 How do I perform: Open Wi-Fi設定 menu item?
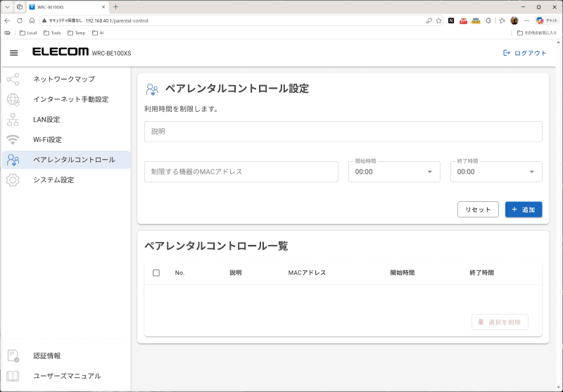click(x=66, y=139)
